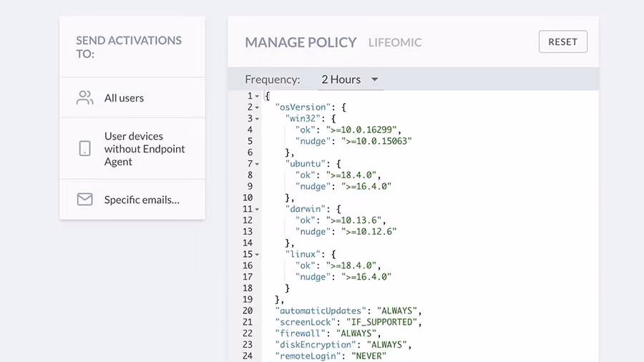Reset the policy with RESET button

click(x=562, y=41)
